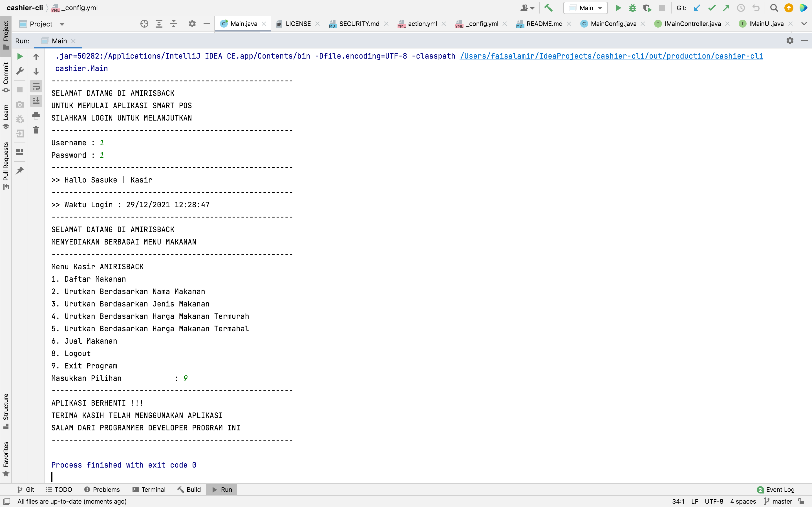Toggle the Pin Tab icon
The height and width of the screenshot is (507, 812).
click(x=20, y=171)
